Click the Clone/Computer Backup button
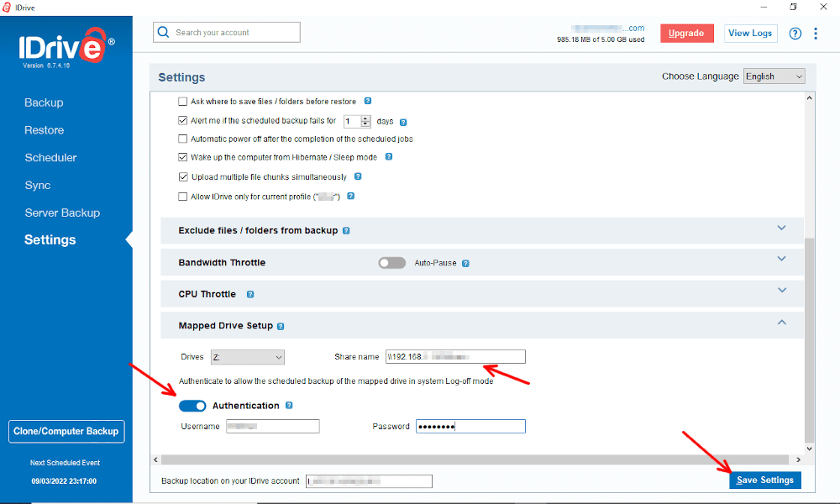This screenshot has width=840, height=504. point(66,431)
